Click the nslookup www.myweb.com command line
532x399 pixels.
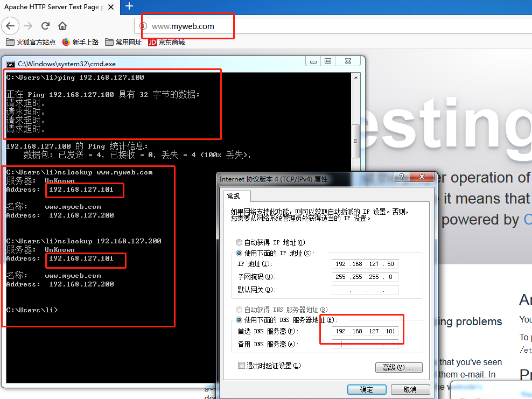pos(79,172)
